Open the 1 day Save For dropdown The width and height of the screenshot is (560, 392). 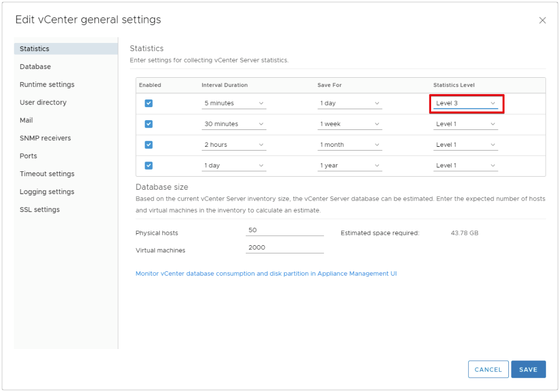[350, 103]
